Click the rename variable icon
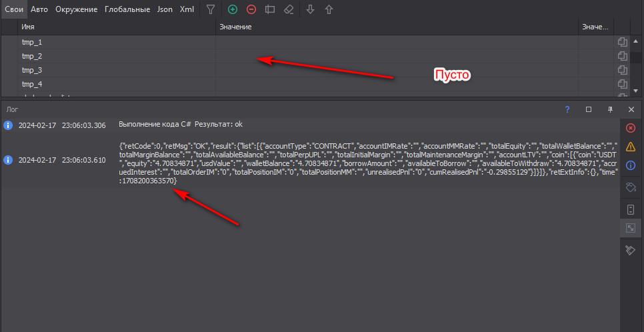644x332 pixels. [270, 9]
